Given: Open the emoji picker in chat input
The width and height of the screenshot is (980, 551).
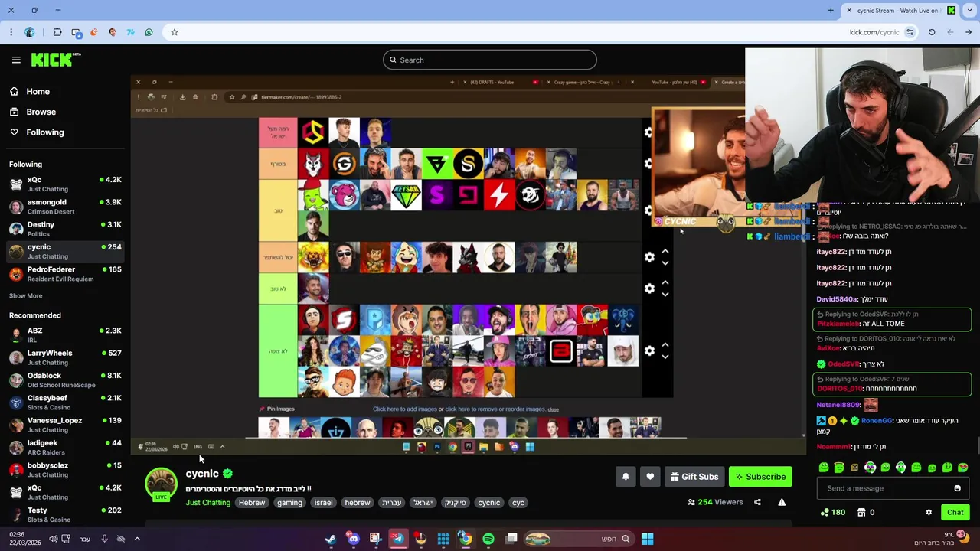Looking at the screenshot, I should (957, 488).
